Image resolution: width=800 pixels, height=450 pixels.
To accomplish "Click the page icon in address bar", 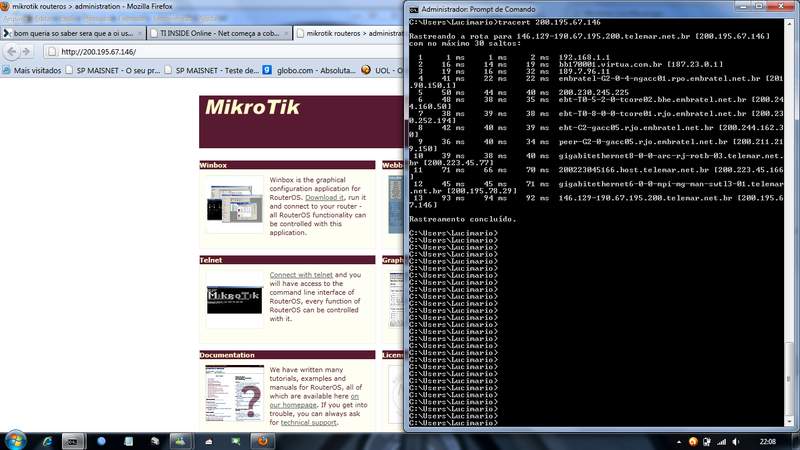I will pos(52,52).
